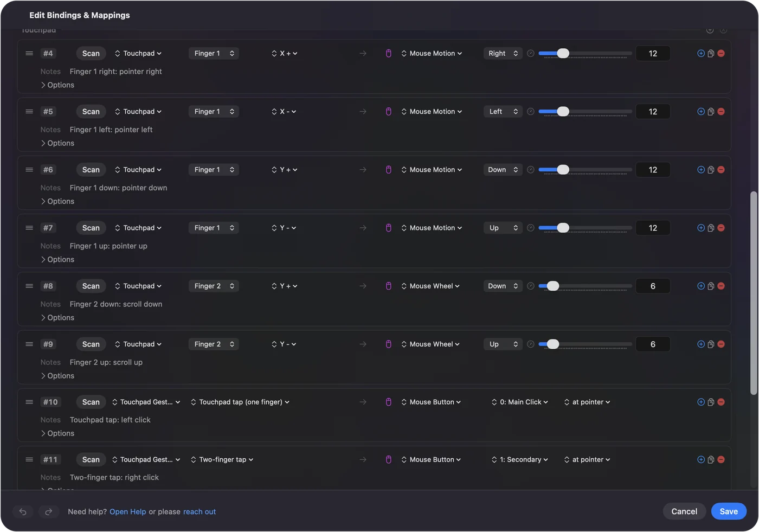Open the Mouse Wheel dropdown in row #9
Image resolution: width=759 pixels, height=532 pixels.
[431, 344]
